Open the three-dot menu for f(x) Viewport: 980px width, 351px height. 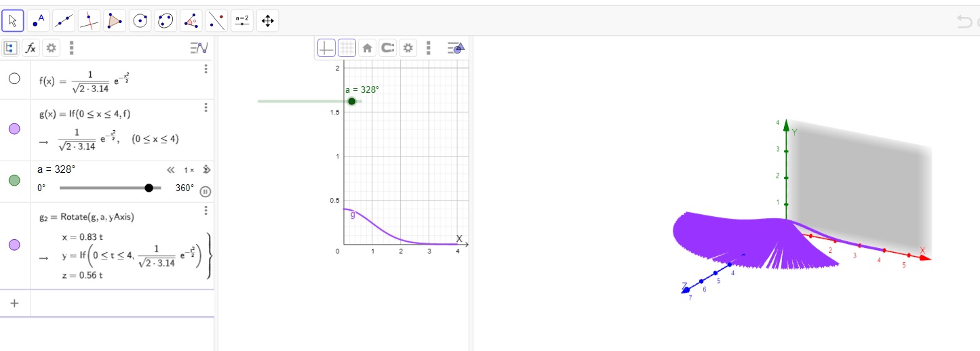[205, 69]
